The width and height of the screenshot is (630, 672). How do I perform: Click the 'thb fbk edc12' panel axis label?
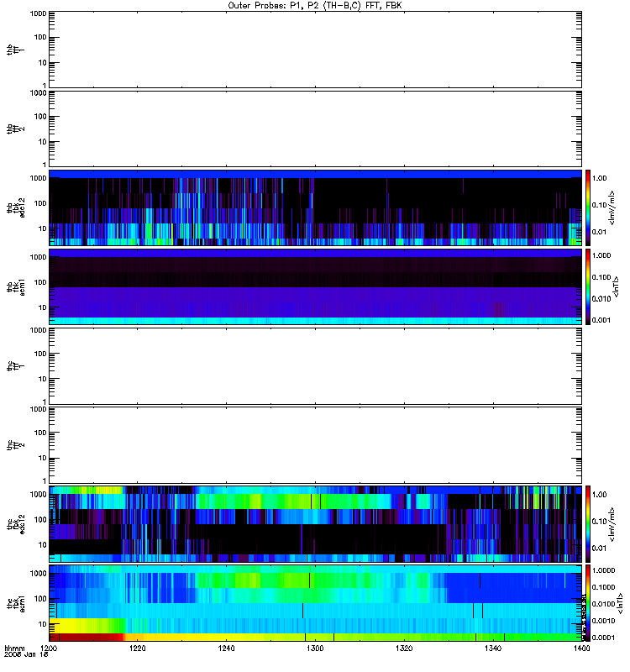pos(15,207)
